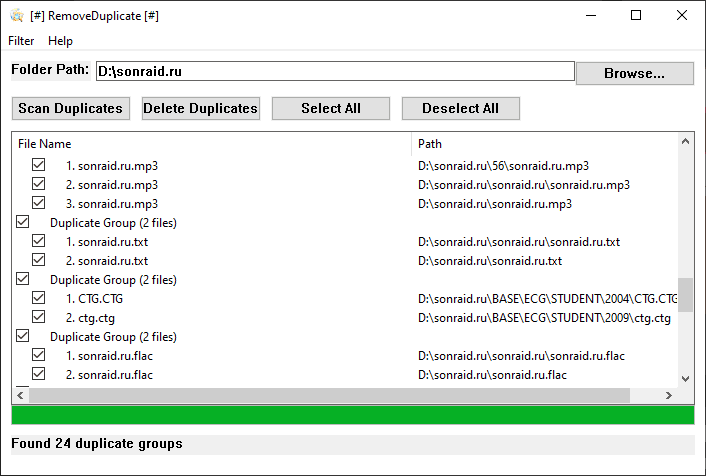The height and width of the screenshot is (476, 706).
Task: Click the Found 24 duplicate groups status text
Action: pyautogui.click(x=97, y=444)
